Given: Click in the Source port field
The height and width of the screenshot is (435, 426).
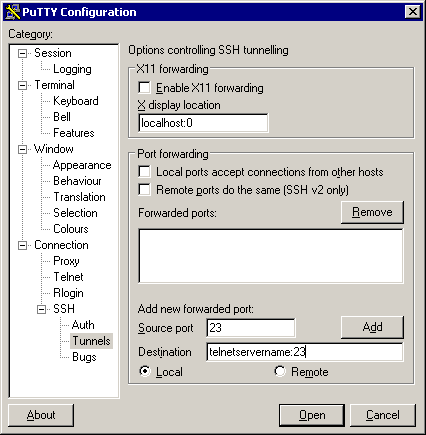Looking at the screenshot, I should 251,328.
